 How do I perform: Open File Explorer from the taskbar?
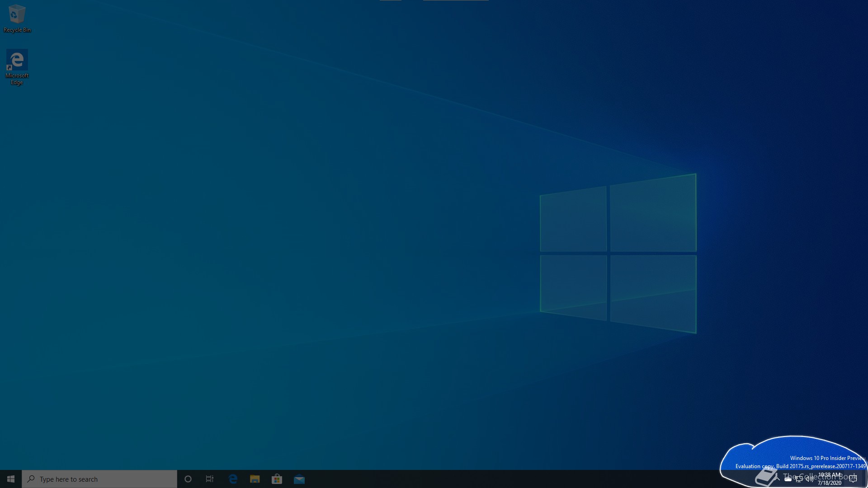(255, 479)
